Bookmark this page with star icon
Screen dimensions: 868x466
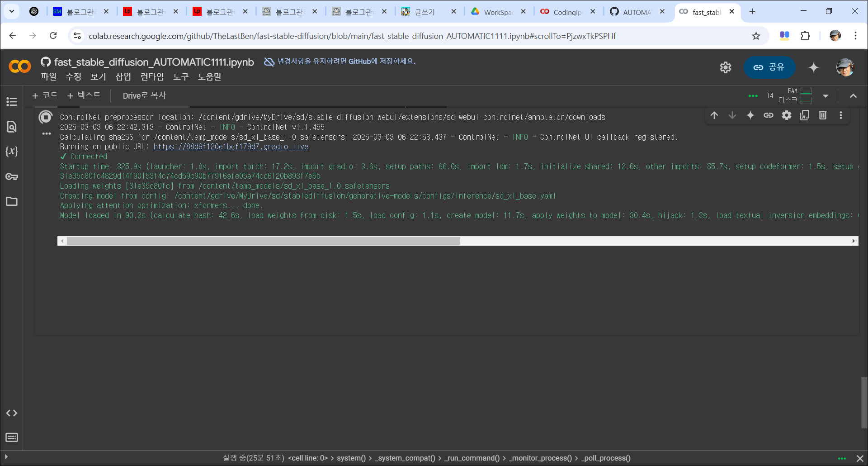[x=756, y=36]
